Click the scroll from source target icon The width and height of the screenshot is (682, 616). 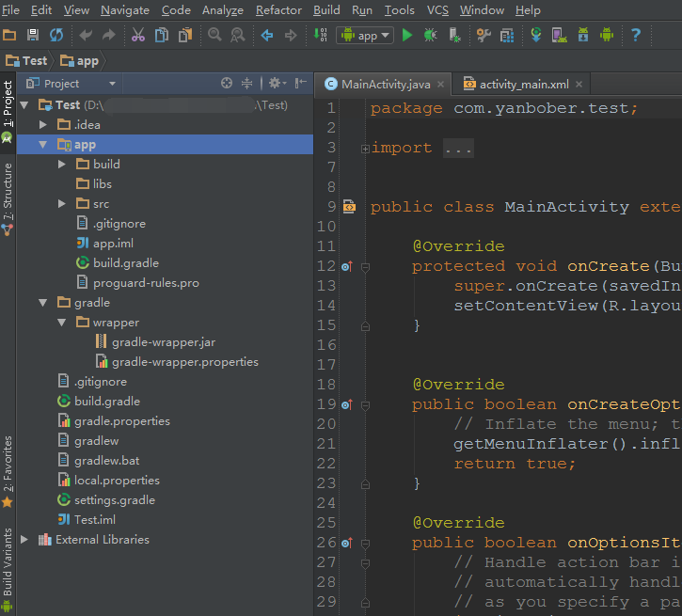(x=226, y=84)
